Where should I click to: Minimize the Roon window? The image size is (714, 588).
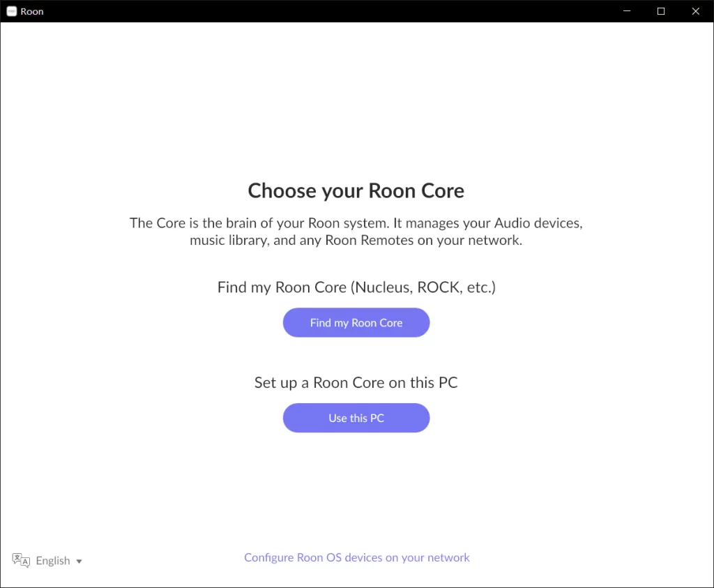click(627, 11)
